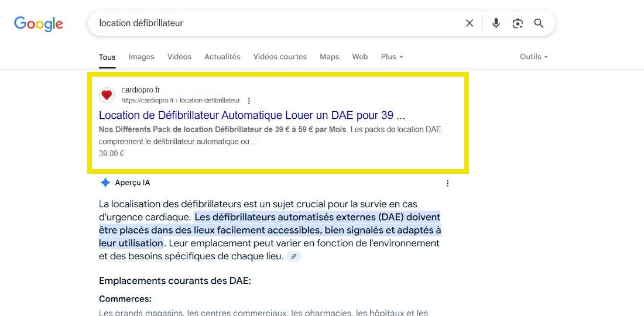Open three-dot menu next to cardiopro URL
The height and width of the screenshot is (316, 644).
point(248,101)
